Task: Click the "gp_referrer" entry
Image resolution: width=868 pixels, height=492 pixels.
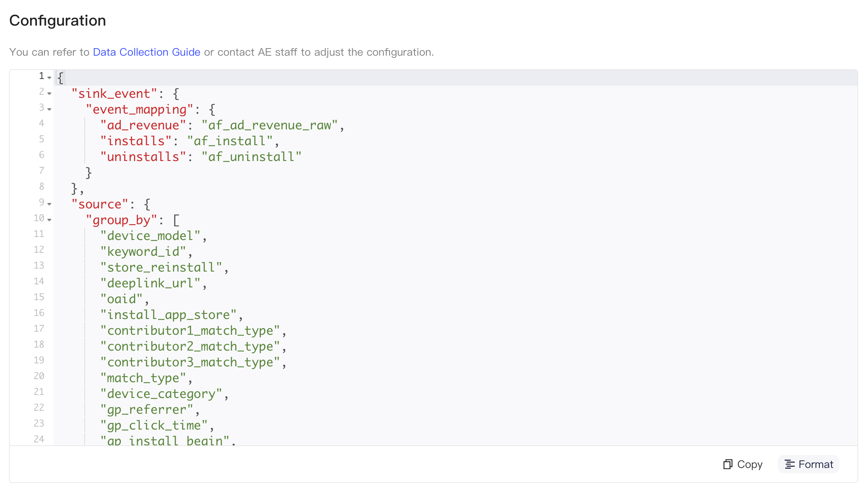Action: point(147,409)
